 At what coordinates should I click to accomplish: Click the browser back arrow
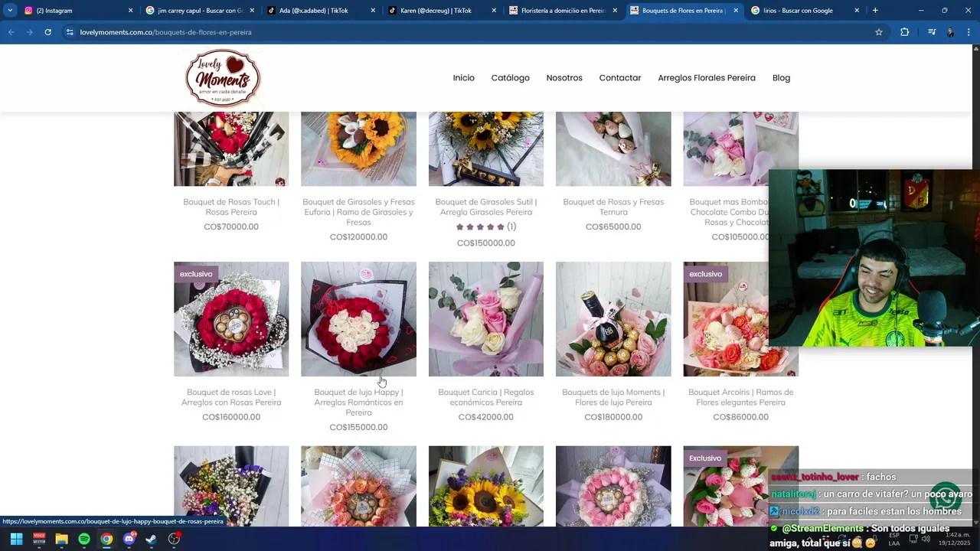coord(11,32)
